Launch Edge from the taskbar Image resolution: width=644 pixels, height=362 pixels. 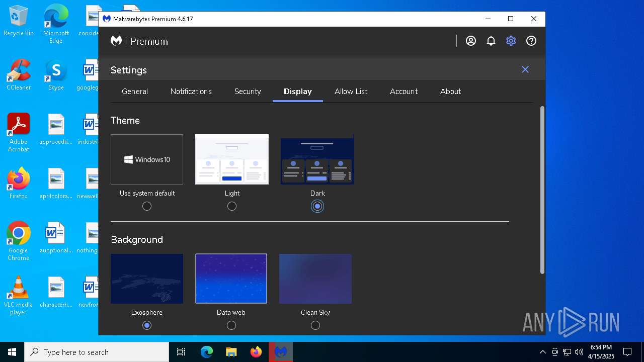(207, 352)
